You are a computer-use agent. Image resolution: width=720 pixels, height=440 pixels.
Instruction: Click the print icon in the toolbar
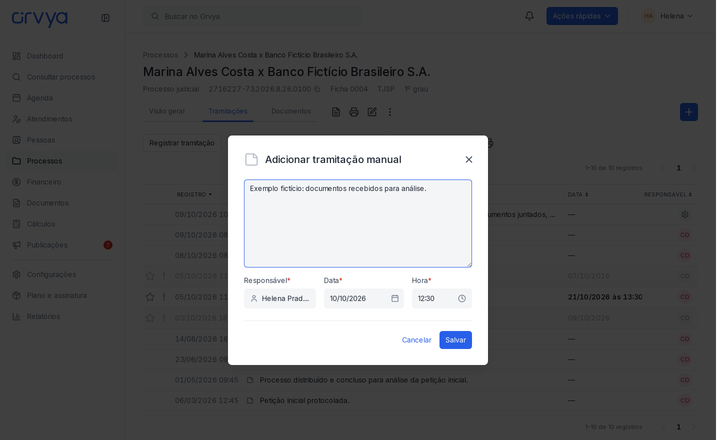[x=354, y=112]
